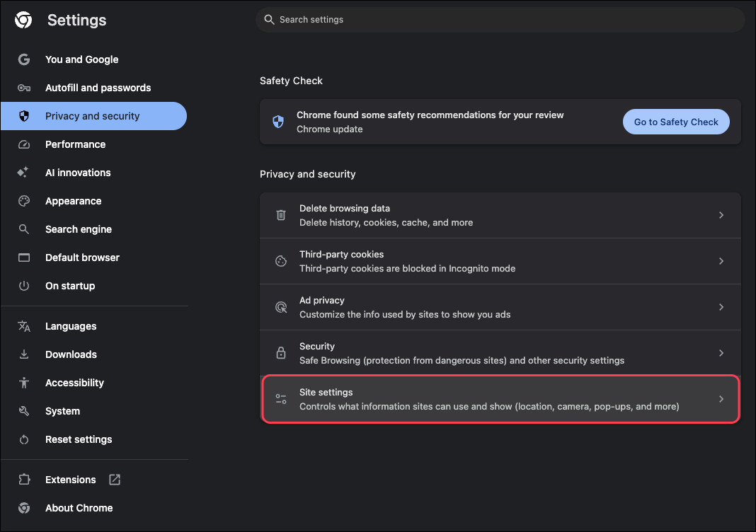The image size is (756, 532).
Task: Click the Third-party cookies row title
Action: click(x=341, y=255)
